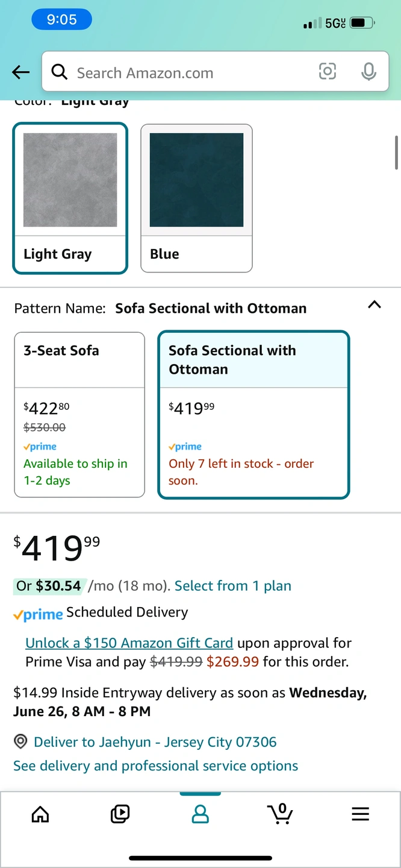Collapse the Pattern Name section chevron
The image size is (401, 868).
tap(375, 304)
